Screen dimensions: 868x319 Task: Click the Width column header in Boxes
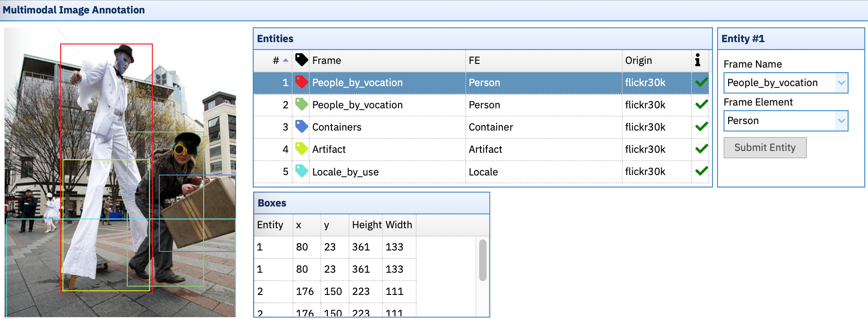pos(399,225)
